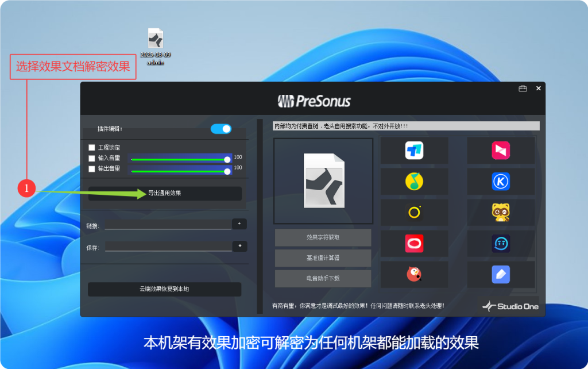Open the blue pencil note icon
This screenshot has width=588, height=369.
pyautogui.click(x=501, y=274)
